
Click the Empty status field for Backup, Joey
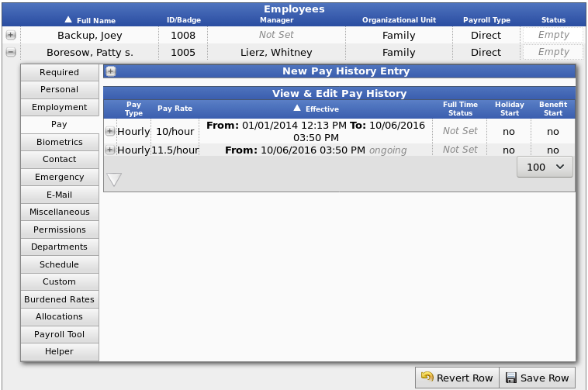click(553, 35)
